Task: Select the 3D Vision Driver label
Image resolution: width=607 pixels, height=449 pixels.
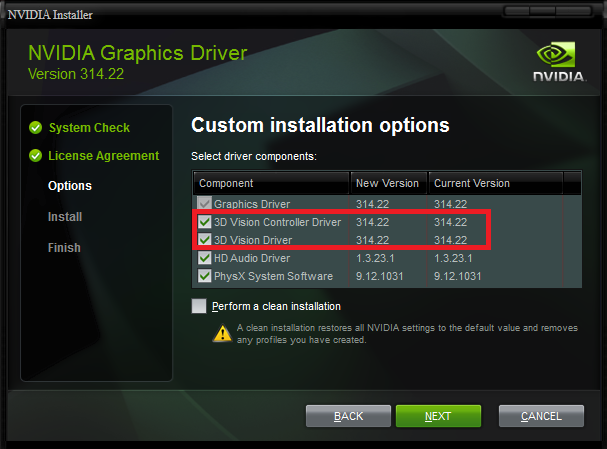Action: [x=253, y=240]
